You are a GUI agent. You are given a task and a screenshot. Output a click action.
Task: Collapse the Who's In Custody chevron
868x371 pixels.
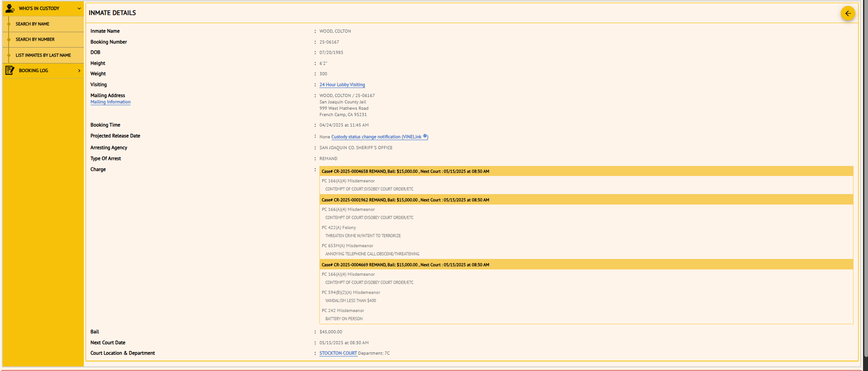79,8
